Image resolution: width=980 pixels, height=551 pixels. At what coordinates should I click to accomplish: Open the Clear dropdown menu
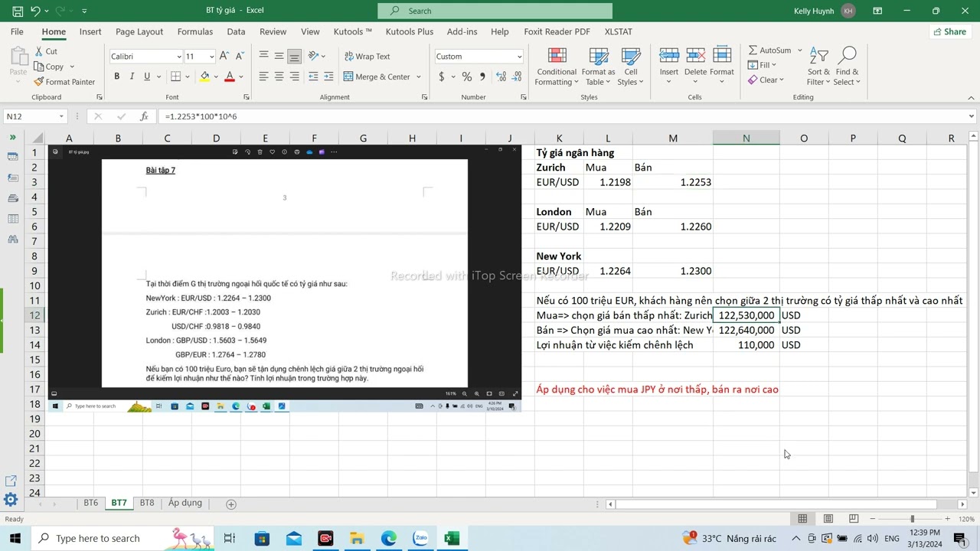click(766, 80)
